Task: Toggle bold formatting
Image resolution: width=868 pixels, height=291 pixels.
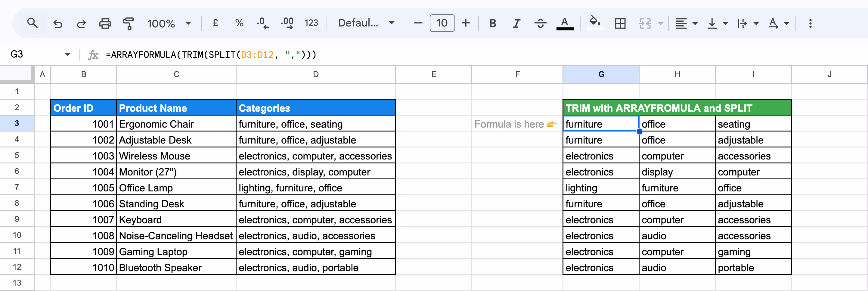Action: click(x=493, y=23)
